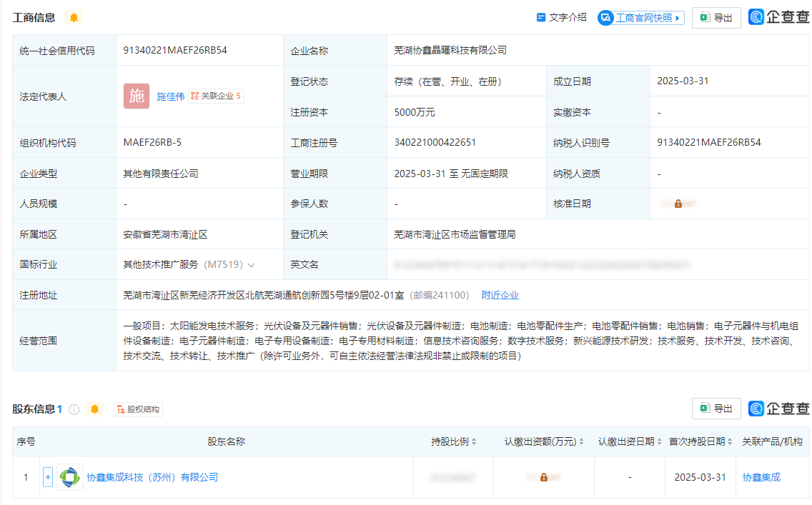Click the 企查查 logo above the 工商信息 table
This screenshot has height=505, width=812.
[x=778, y=18]
